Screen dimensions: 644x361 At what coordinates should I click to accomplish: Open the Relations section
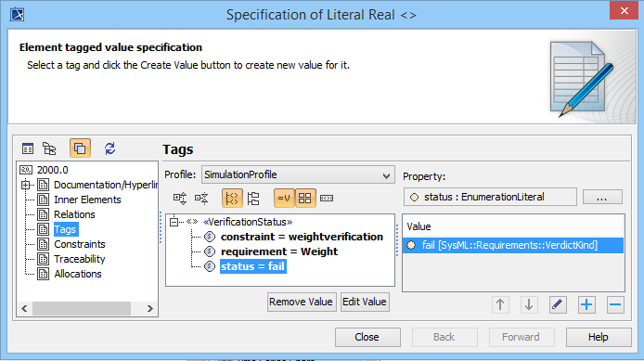pyautogui.click(x=74, y=214)
